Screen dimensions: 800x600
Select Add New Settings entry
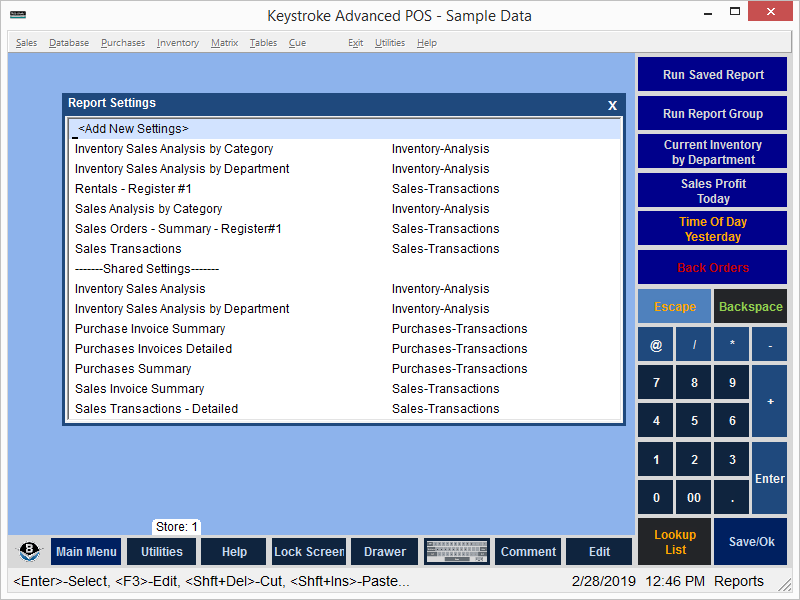tap(133, 129)
